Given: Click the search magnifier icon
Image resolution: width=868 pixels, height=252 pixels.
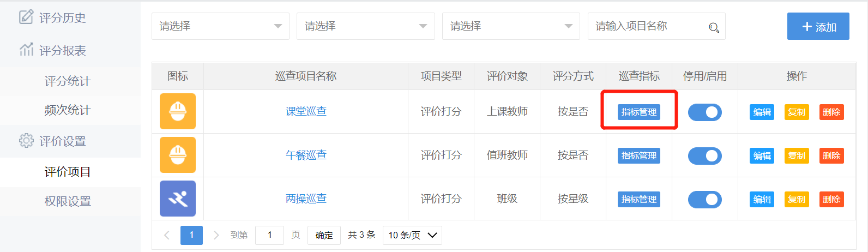Looking at the screenshot, I should coord(713,27).
